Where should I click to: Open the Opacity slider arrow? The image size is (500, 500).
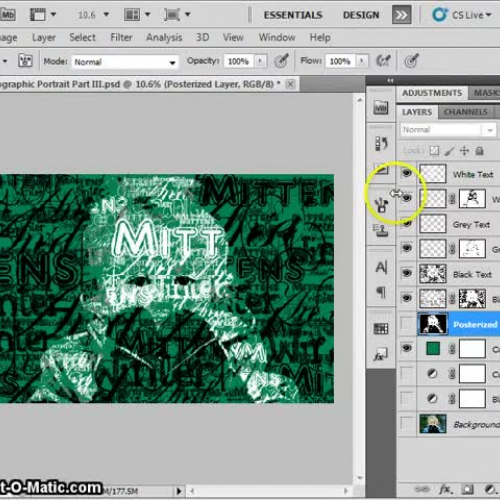[260, 61]
